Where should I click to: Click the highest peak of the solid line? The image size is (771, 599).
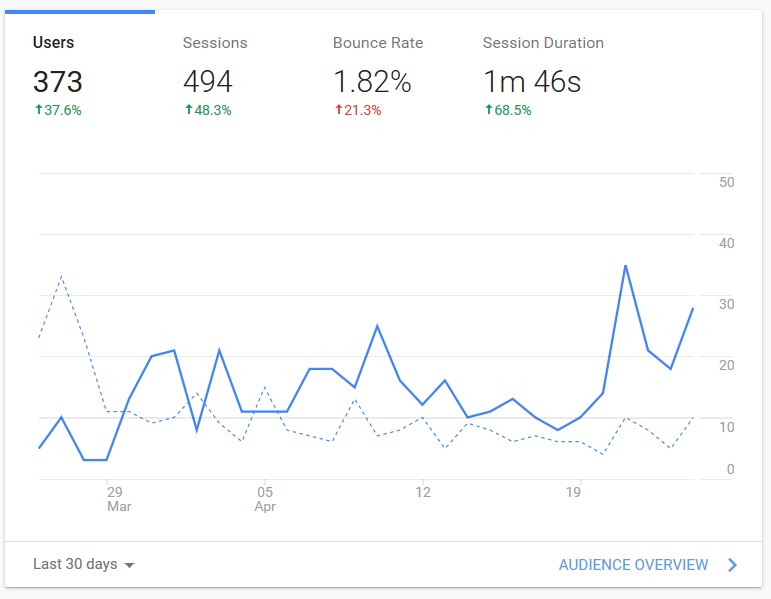click(x=625, y=266)
